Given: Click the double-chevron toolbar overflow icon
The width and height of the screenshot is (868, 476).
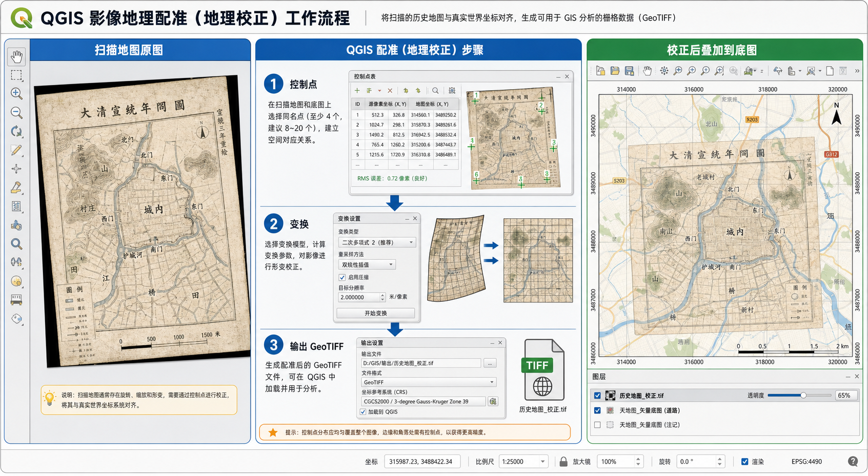Looking at the screenshot, I should [857, 71].
